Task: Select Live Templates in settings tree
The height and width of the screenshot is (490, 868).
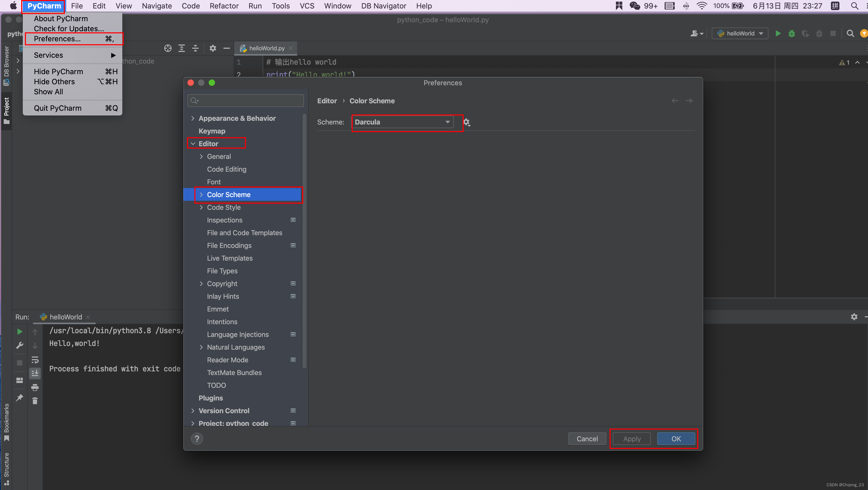Action: (230, 258)
